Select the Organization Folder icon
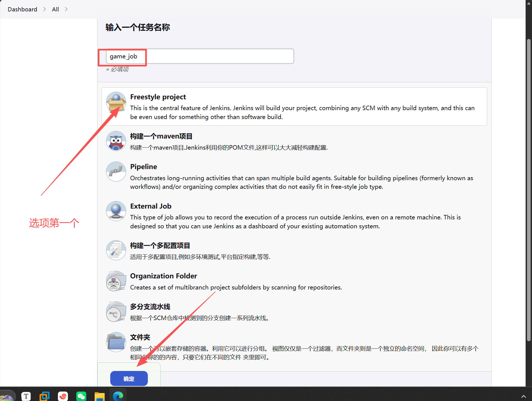Screen dimensions: 532x401 pyautogui.click(x=116, y=281)
